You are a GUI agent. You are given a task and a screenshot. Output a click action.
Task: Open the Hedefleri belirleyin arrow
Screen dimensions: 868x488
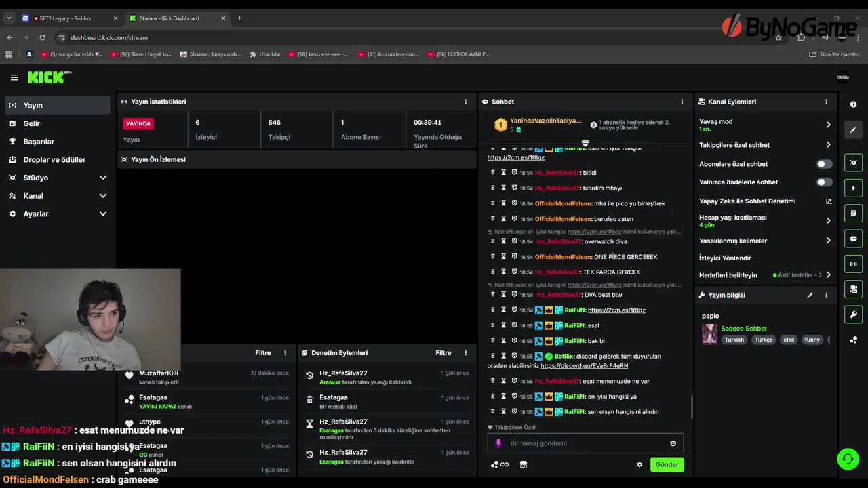pos(828,275)
